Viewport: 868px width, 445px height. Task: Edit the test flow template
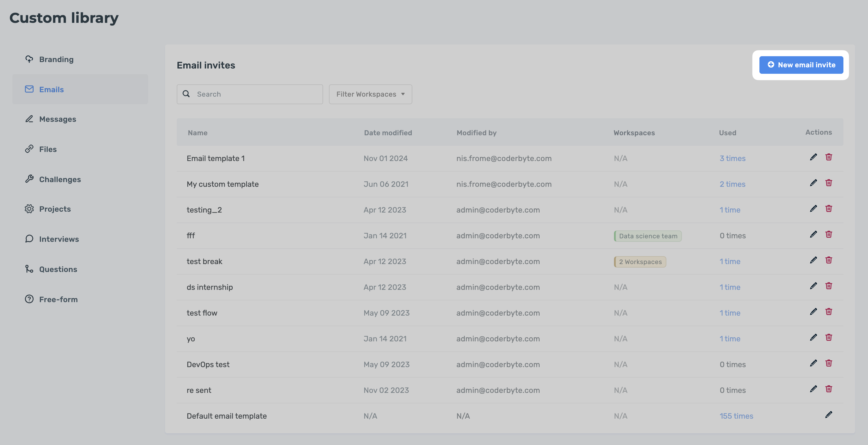pyautogui.click(x=813, y=311)
